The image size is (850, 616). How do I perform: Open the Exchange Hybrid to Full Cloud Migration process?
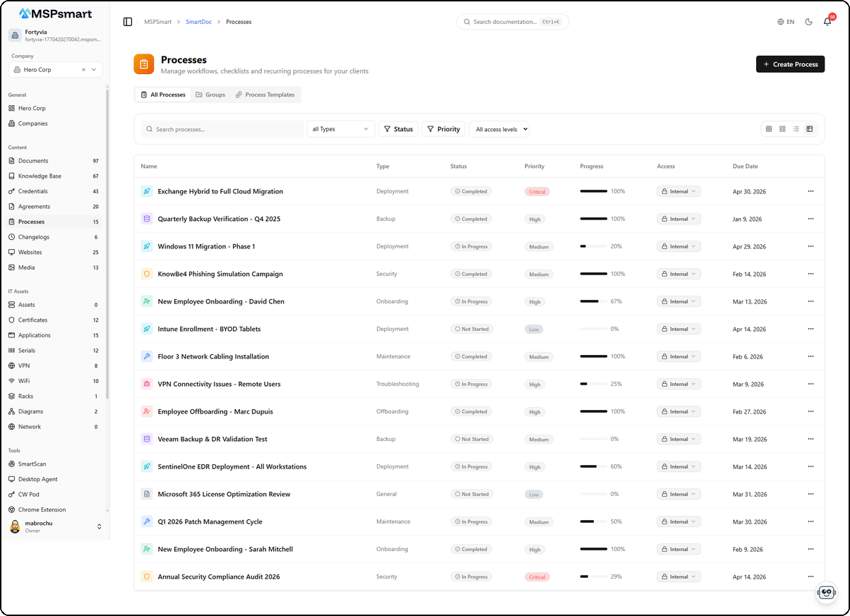click(x=221, y=191)
